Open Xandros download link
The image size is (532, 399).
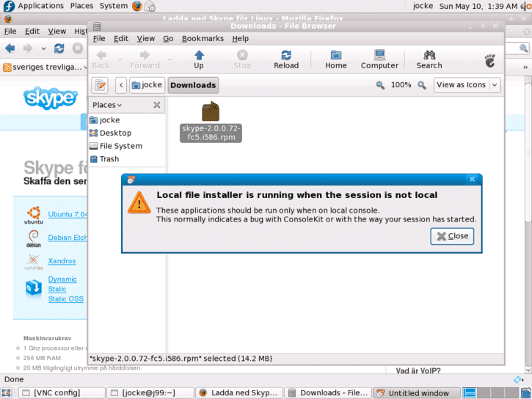tap(62, 261)
